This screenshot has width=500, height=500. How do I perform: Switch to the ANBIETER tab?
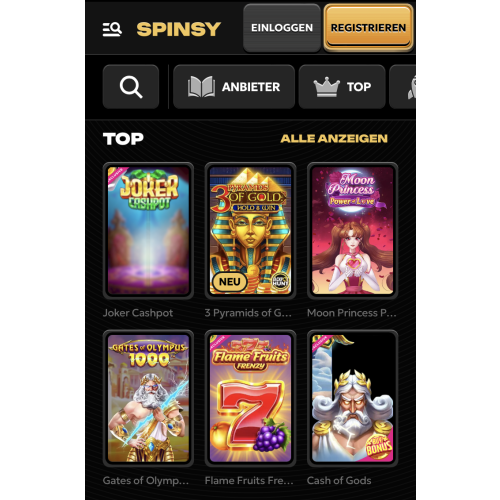[234, 87]
